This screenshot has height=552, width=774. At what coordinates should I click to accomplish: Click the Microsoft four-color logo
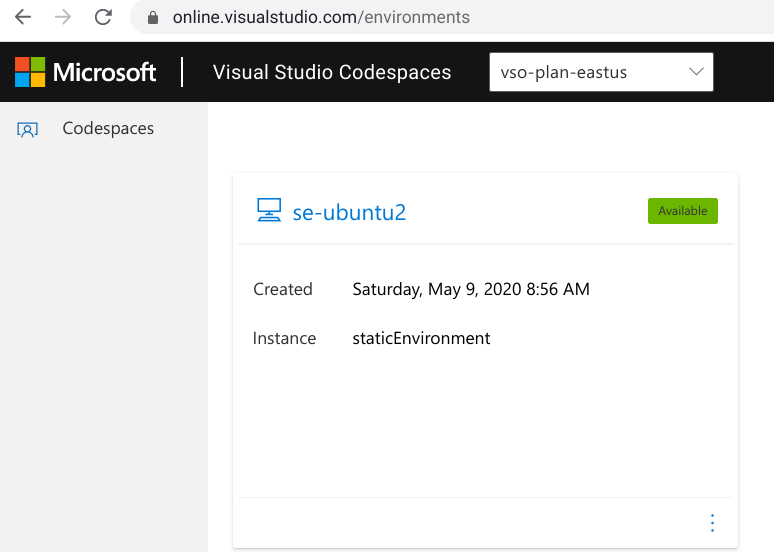pos(30,72)
